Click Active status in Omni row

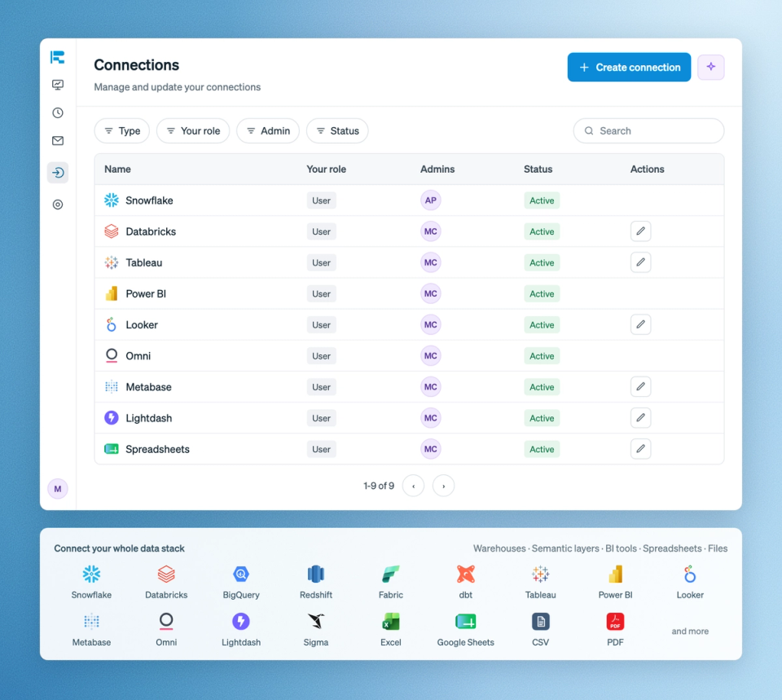click(x=542, y=356)
